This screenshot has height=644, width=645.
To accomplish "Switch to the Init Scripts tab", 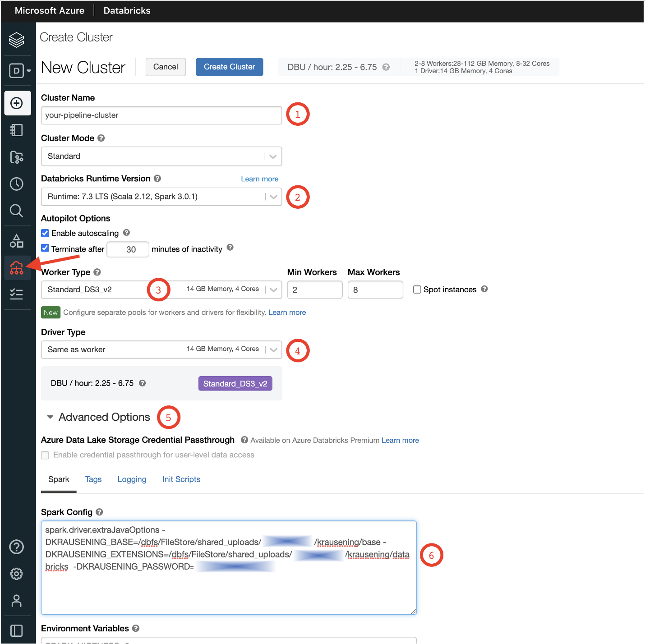I will (x=181, y=479).
